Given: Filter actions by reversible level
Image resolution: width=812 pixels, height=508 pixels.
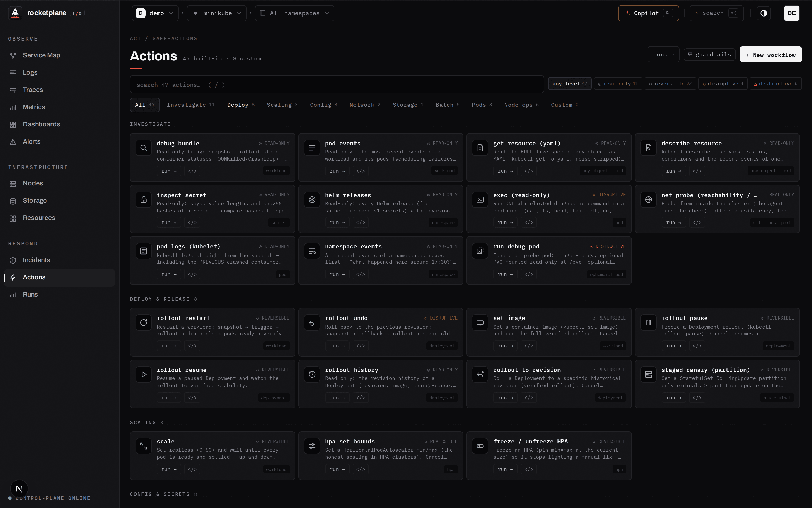Looking at the screenshot, I should pos(670,84).
